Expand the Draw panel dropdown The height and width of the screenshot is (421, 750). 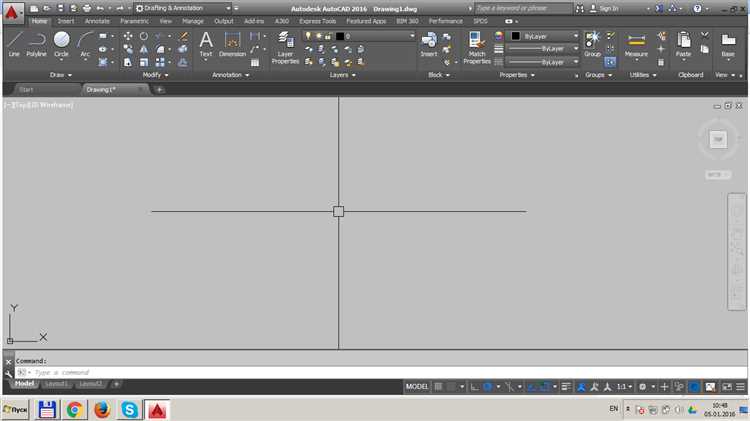point(59,75)
